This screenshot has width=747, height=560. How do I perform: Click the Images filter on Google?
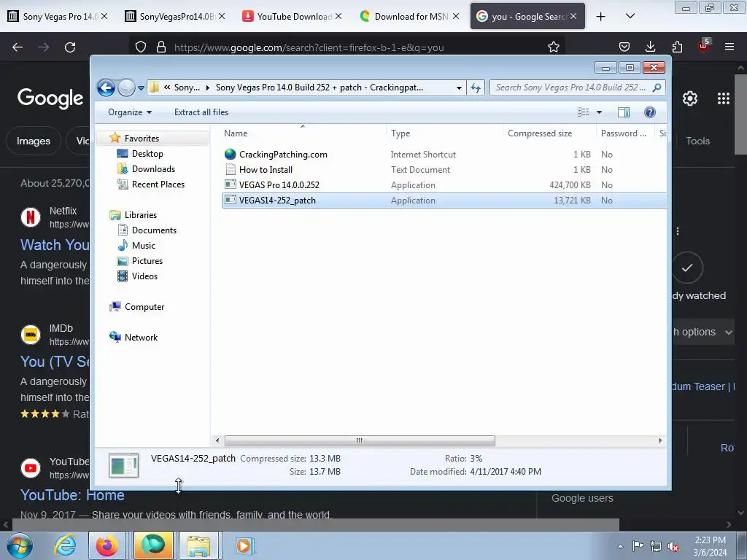point(34,141)
